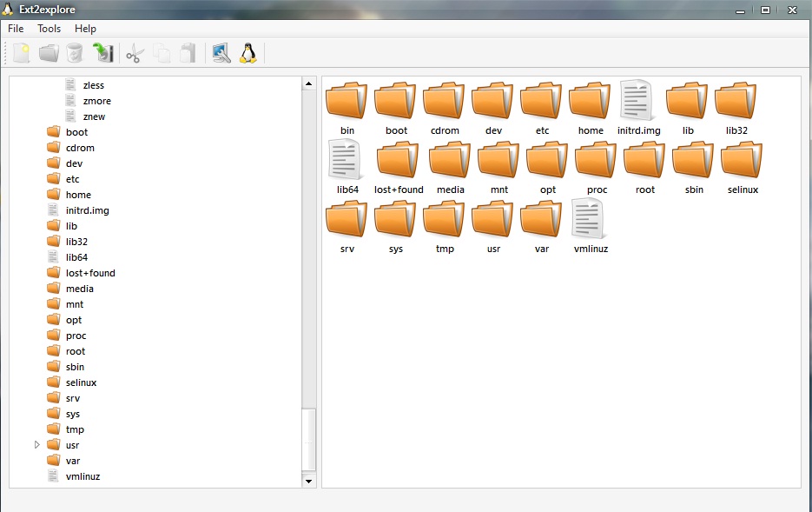Open settings via the computer-wrench toolbar icon

coord(221,52)
